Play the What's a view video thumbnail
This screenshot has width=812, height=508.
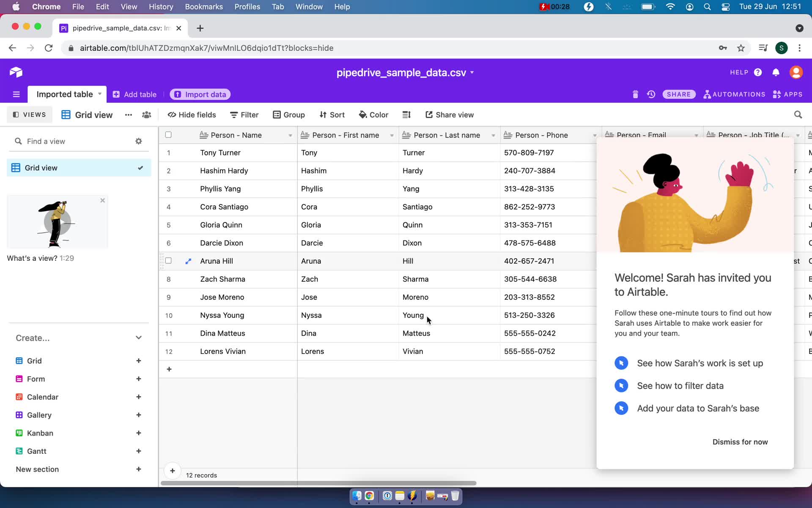click(x=58, y=222)
